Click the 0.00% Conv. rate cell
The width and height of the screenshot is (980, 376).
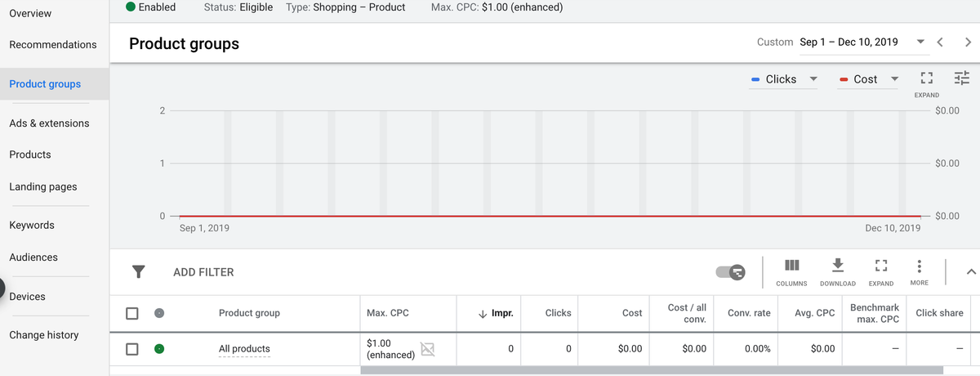point(757,349)
